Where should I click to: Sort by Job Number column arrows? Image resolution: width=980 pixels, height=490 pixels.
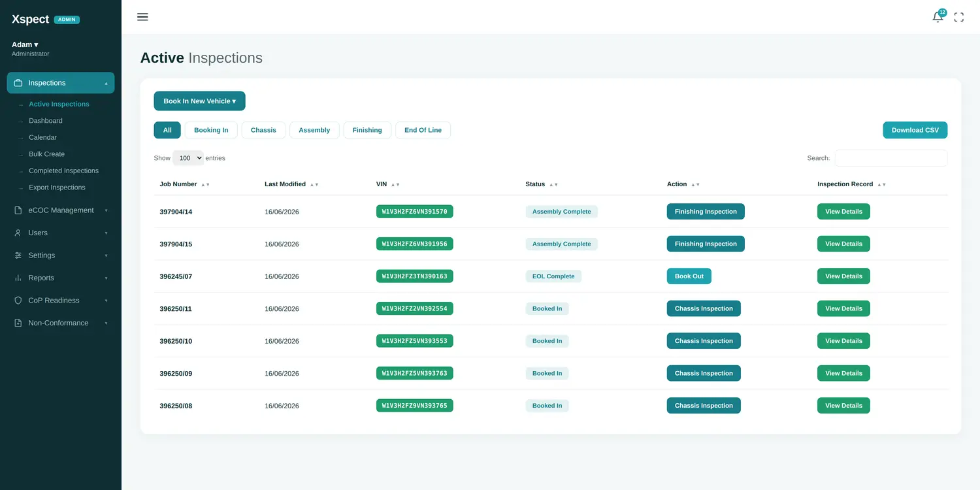[205, 185]
